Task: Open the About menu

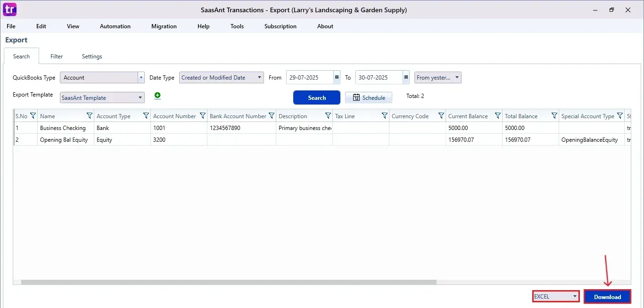Action: coord(325,26)
